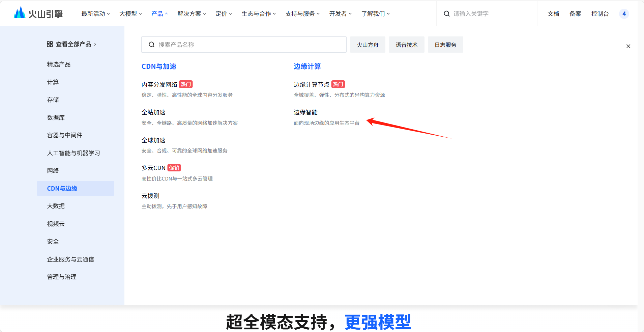Click the 热门 badge next to 内容分发网络
This screenshot has width=644, height=332.
pyautogui.click(x=186, y=84)
